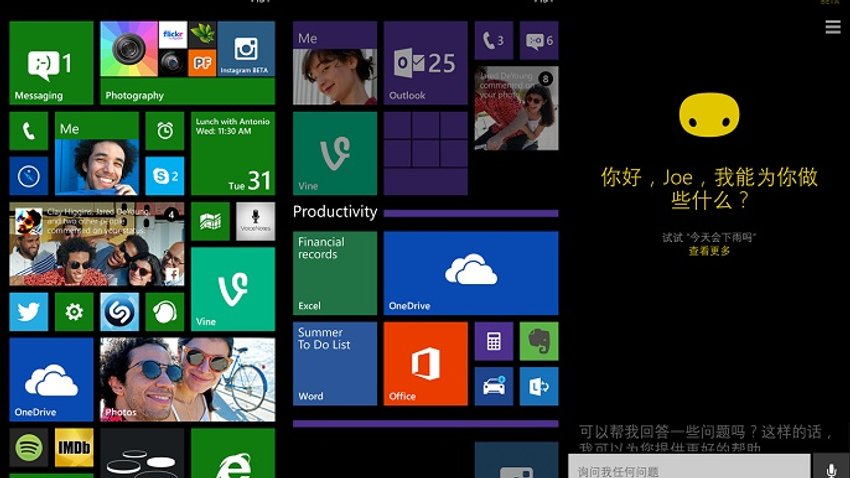Tap the yellow Cortana face icon
Screen dimensions: 850x478
point(709,114)
